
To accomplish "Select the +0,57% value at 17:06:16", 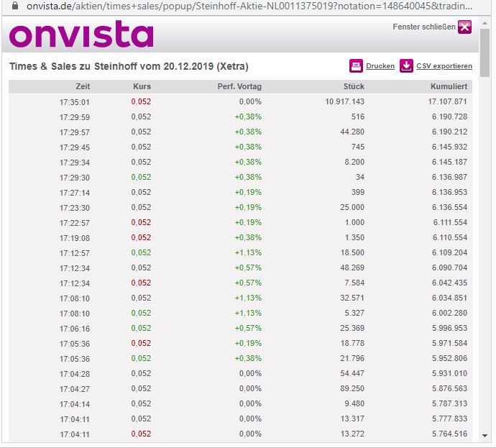I will click(x=248, y=328).
